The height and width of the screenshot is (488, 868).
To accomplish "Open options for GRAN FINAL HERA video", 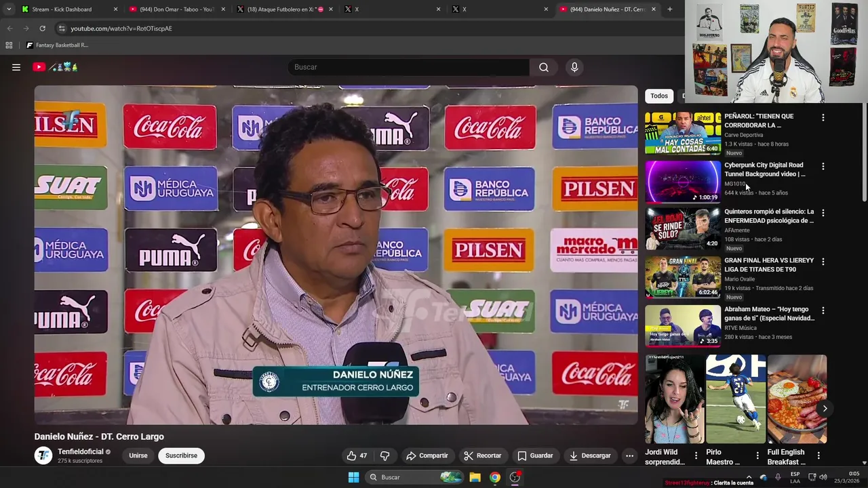I will [x=823, y=262].
